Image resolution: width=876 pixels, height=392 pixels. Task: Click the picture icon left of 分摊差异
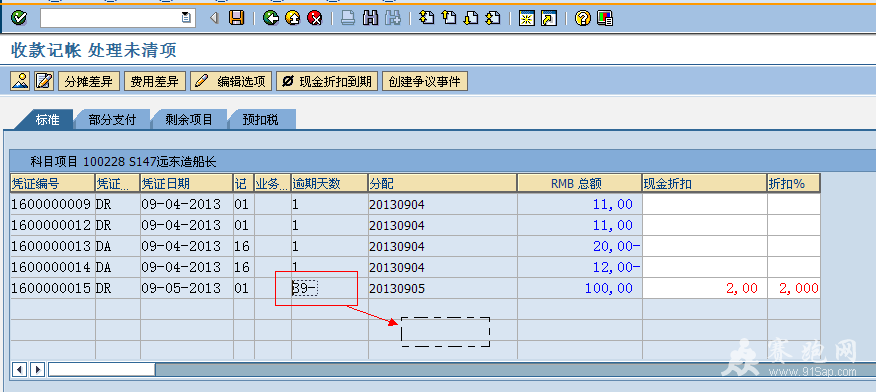[20, 81]
